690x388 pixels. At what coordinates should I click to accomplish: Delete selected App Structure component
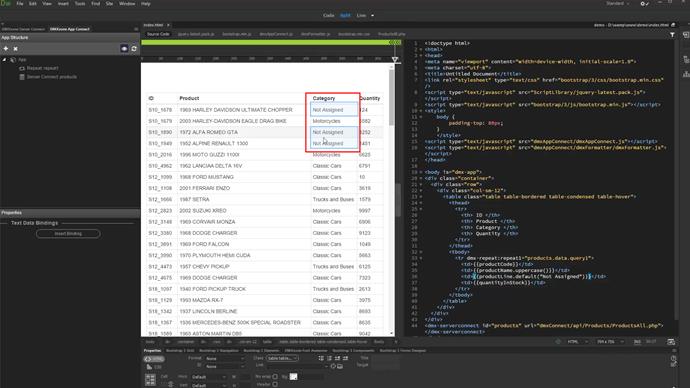[x=15, y=48]
